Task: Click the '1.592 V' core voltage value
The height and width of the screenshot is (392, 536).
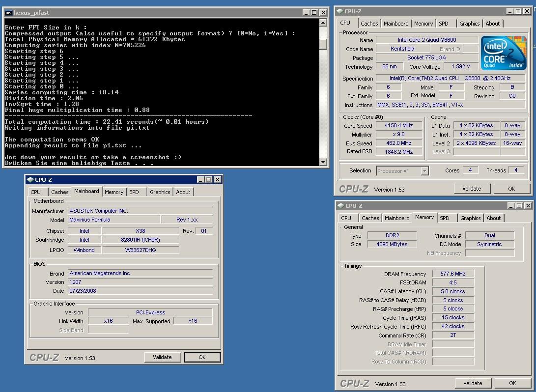Action: tap(461, 67)
